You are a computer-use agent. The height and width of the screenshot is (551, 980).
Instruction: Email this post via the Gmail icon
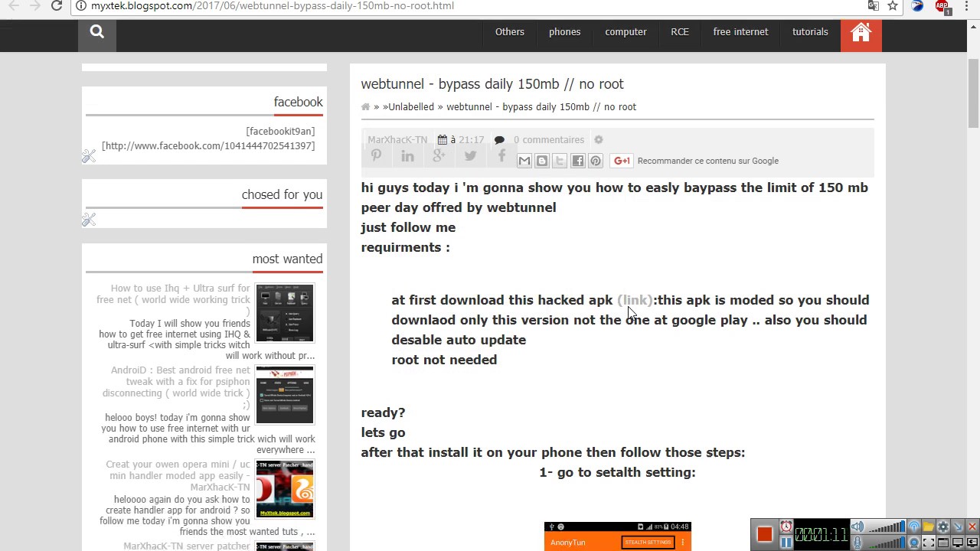click(x=524, y=161)
